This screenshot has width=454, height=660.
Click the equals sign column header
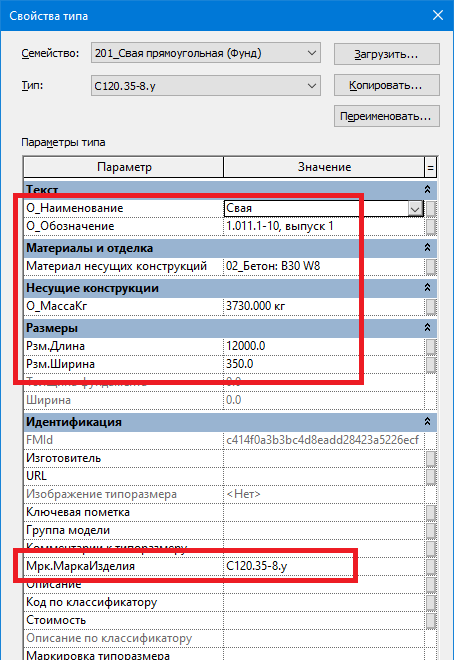(430, 168)
